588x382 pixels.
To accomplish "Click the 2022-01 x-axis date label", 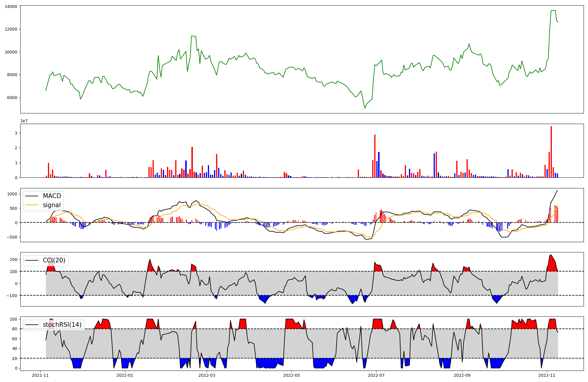I will click(x=125, y=375).
